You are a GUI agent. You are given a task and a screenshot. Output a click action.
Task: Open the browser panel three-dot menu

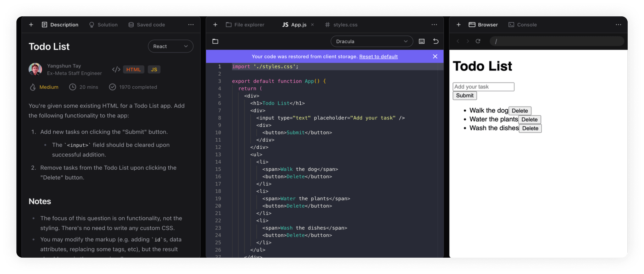(x=618, y=25)
